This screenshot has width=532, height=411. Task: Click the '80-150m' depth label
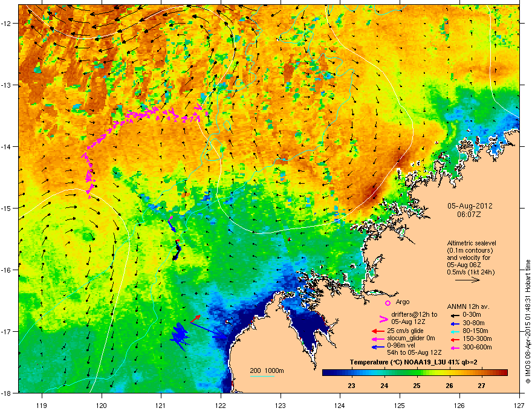(475, 331)
